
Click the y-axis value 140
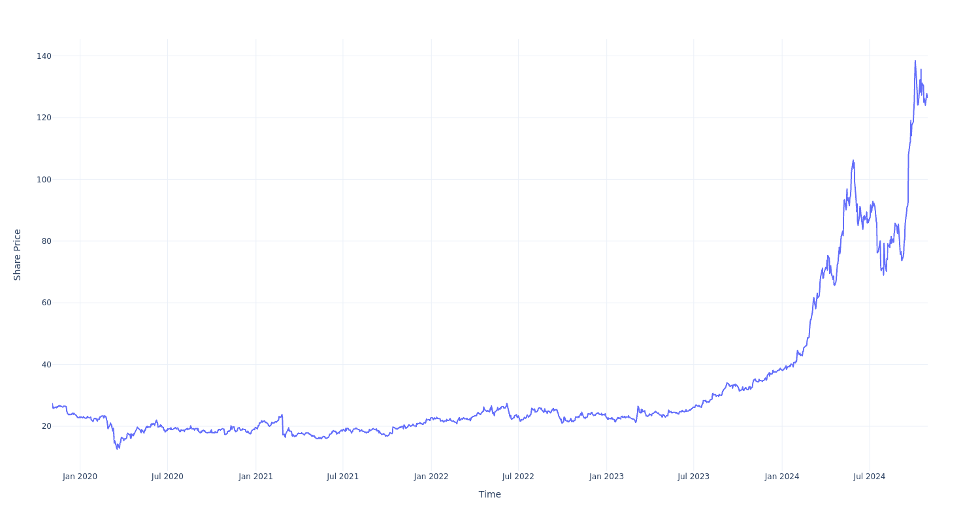pos(44,56)
